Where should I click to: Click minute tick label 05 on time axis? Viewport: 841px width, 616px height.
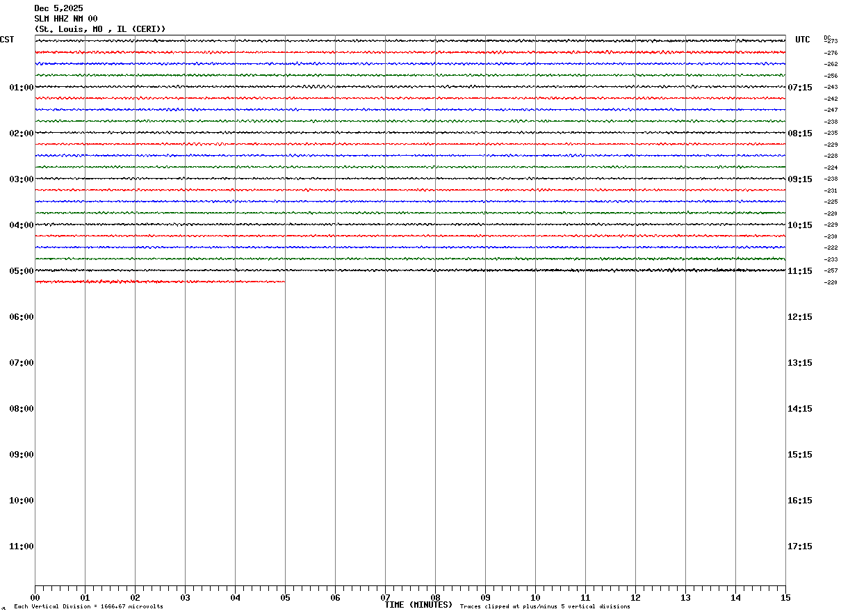[x=285, y=598]
